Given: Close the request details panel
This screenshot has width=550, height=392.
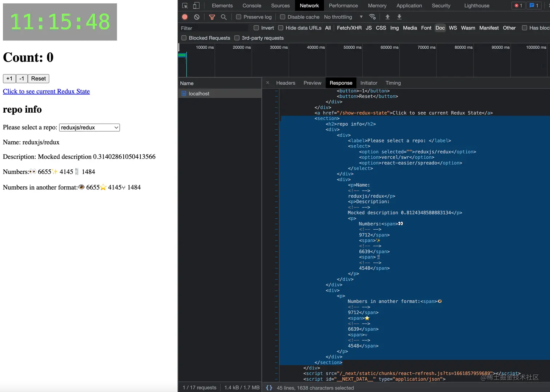Looking at the screenshot, I should [x=268, y=83].
